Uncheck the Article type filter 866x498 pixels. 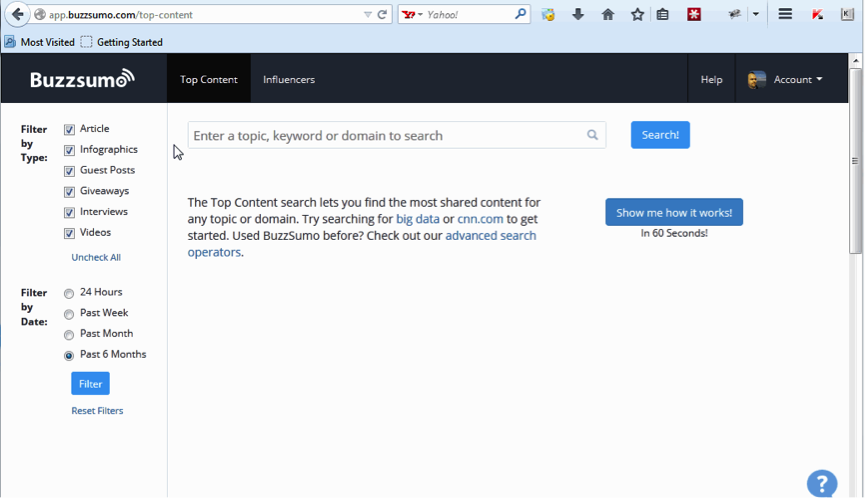pyautogui.click(x=69, y=129)
